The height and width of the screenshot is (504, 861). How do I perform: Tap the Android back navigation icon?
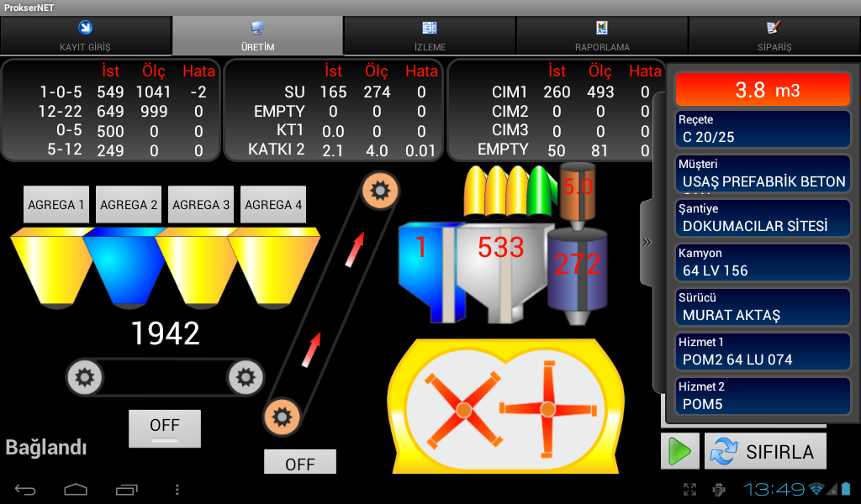click(x=26, y=489)
